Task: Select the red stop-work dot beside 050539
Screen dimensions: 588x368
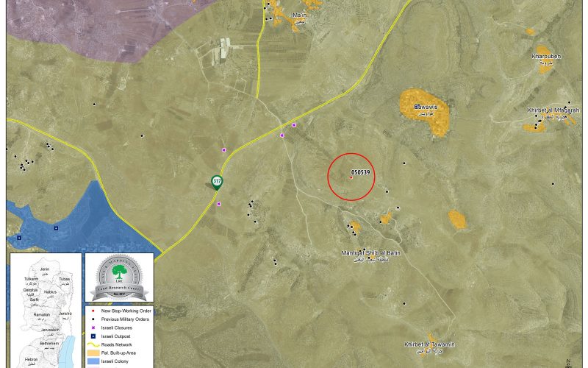Action: (351, 177)
